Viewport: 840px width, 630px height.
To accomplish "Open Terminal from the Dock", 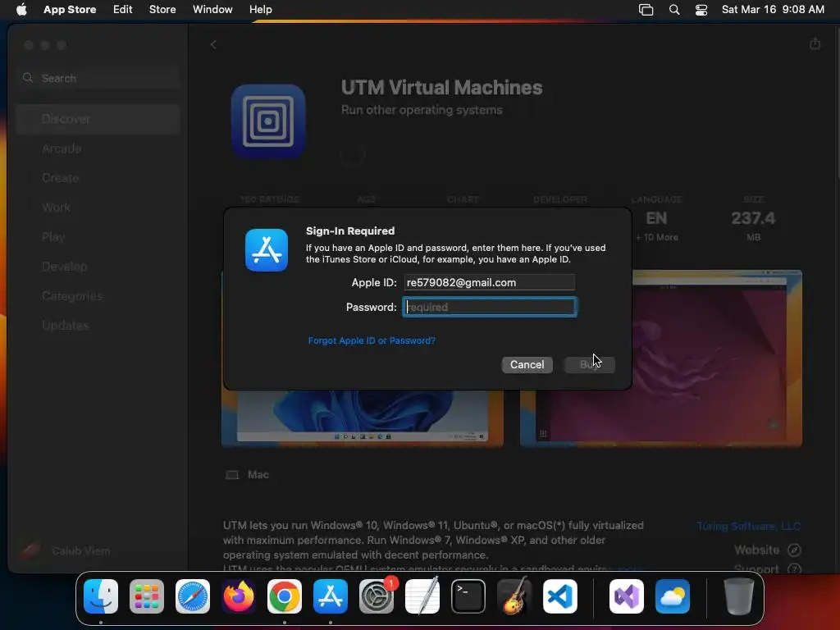I will 468,596.
